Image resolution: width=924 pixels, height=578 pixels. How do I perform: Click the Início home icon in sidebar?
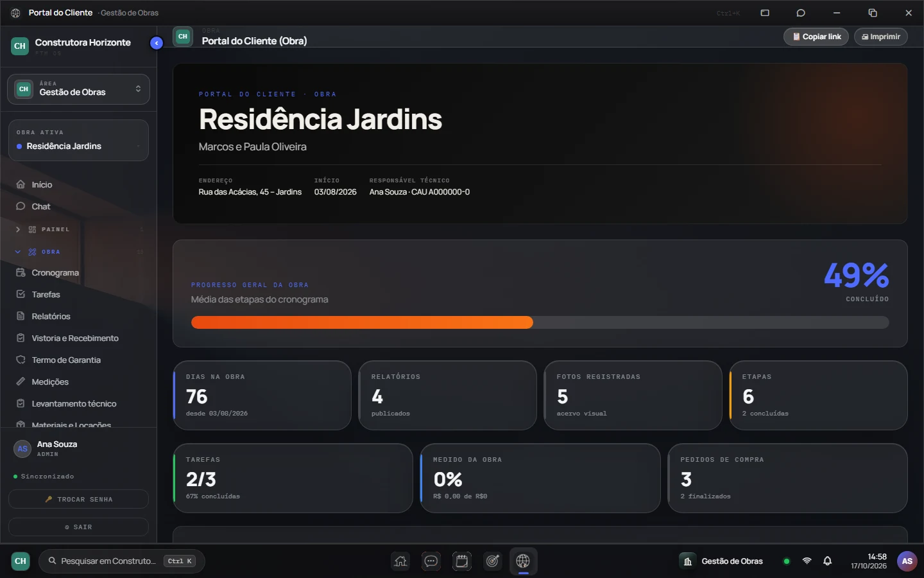click(x=21, y=184)
